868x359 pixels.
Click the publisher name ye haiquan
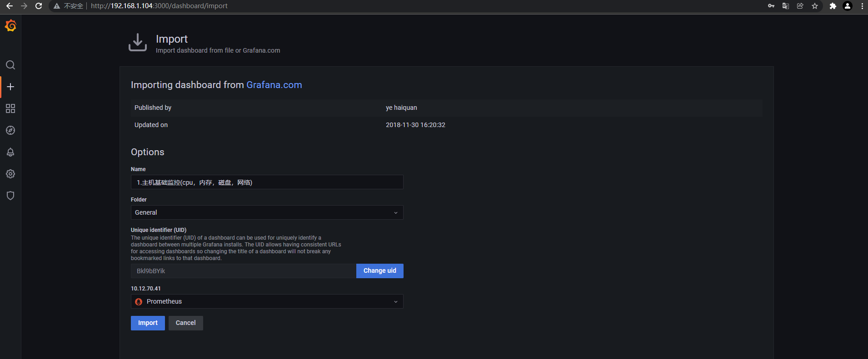tap(401, 108)
